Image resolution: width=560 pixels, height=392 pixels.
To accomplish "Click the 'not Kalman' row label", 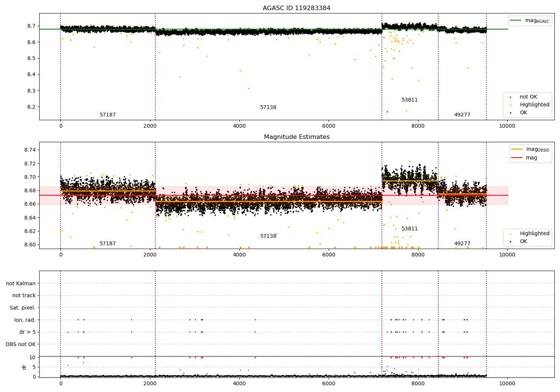I will (21, 284).
